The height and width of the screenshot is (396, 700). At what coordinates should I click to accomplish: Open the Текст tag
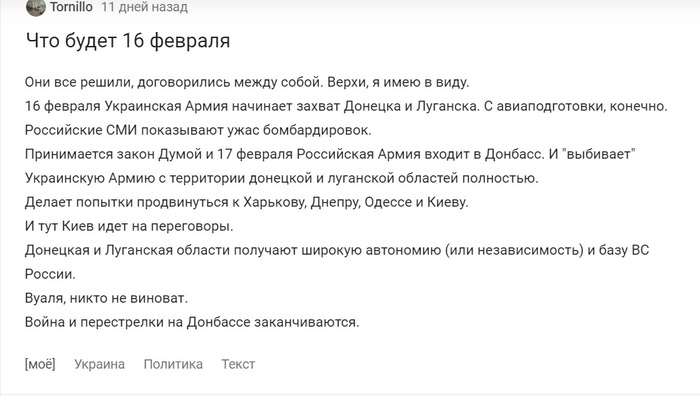point(238,364)
